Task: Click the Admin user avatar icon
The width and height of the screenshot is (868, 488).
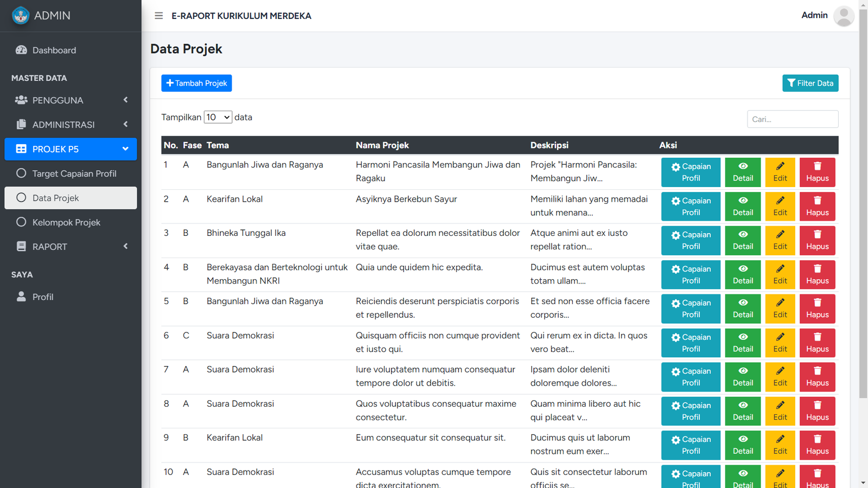Action: (x=843, y=16)
